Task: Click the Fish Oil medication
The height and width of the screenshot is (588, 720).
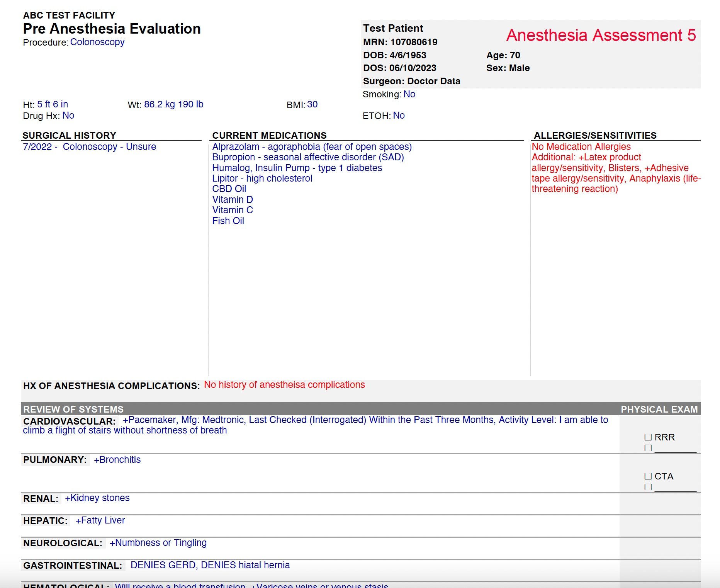Action: click(x=228, y=221)
